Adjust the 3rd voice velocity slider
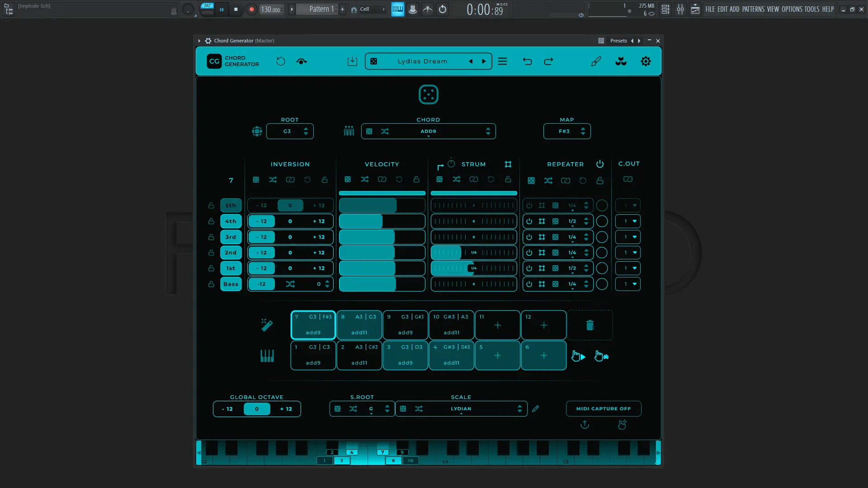 point(382,237)
